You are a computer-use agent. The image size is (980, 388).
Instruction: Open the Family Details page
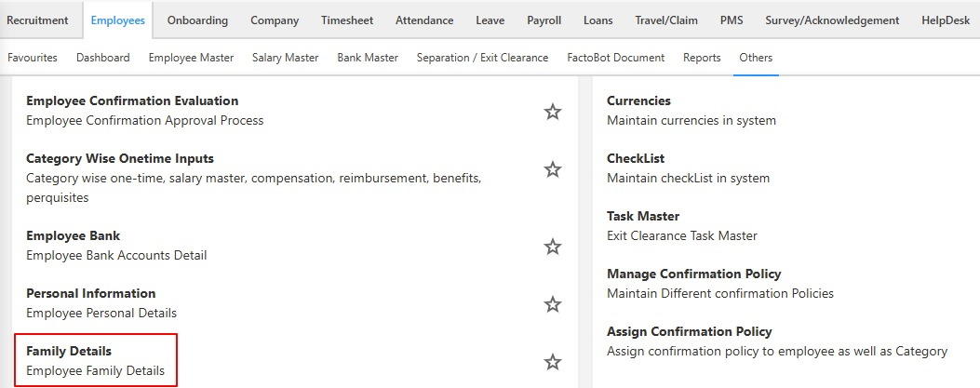click(x=69, y=352)
